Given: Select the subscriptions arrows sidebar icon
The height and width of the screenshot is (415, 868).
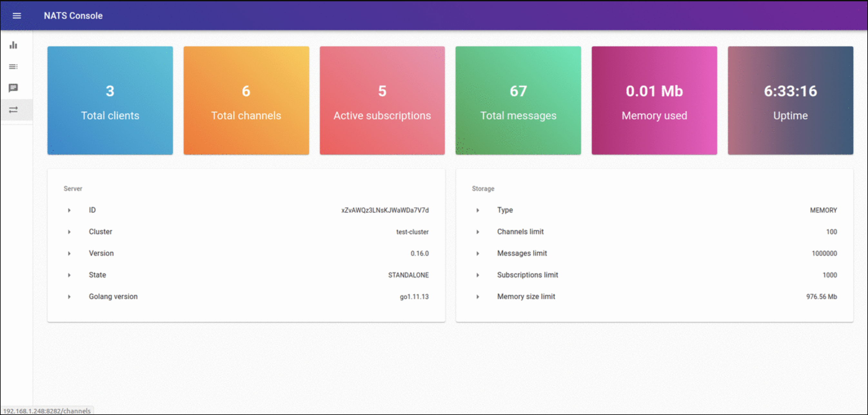Looking at the screenshot, I should click(x=13, y=110).
